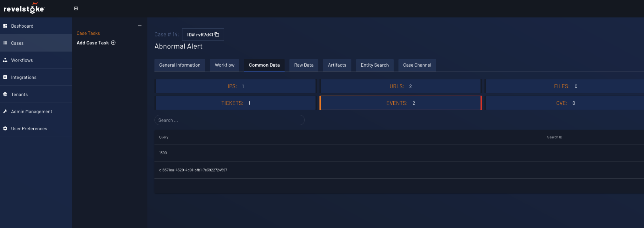Click into the Search field
The height and width of the screenshot is (228, 644).
click(x=230, y=120)
